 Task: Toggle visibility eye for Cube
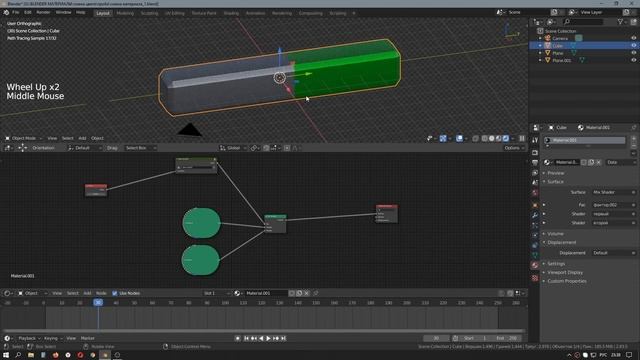(633, 46)
